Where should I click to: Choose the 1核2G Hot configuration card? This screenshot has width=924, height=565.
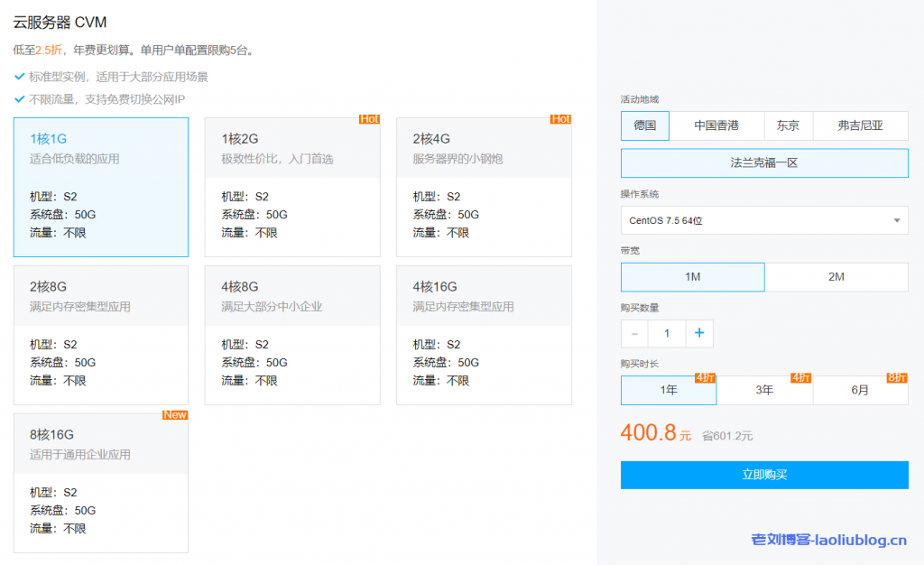click(x=292, y=187)
